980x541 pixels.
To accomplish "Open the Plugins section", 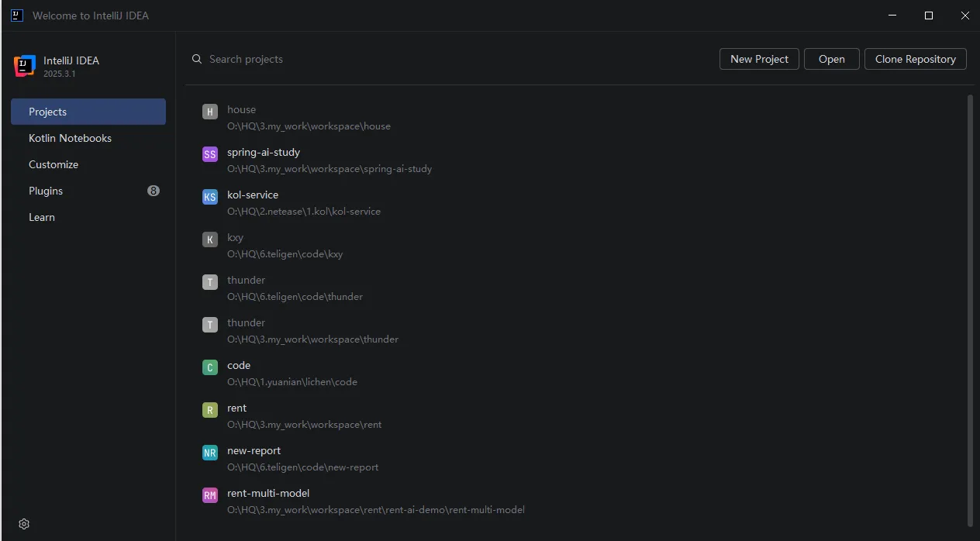I will [x=46, y=191].
